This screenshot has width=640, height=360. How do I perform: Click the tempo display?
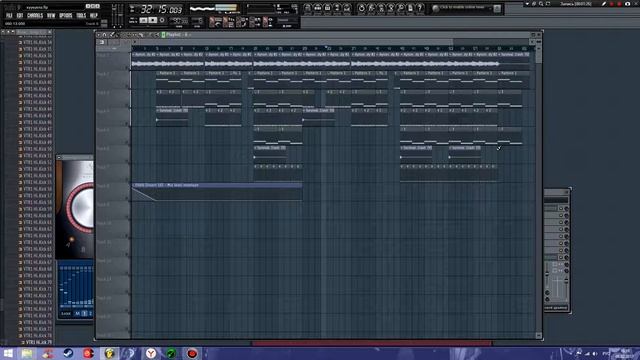(x=179, y=20)
